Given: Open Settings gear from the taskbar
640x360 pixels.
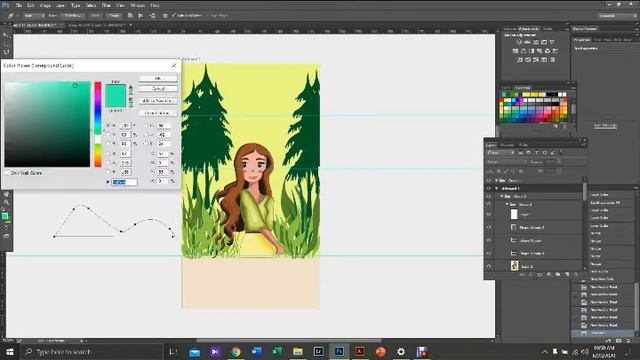Looking at the screenshot, I should (401, 351).
